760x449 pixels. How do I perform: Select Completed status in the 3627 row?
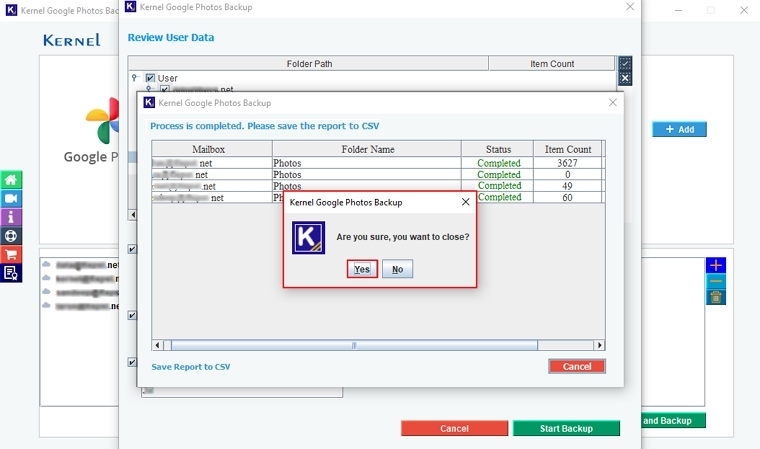click(x=498, y=163)
